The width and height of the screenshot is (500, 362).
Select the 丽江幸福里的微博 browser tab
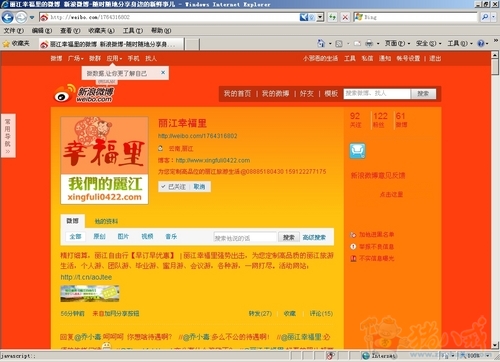[x=111, y=44]
